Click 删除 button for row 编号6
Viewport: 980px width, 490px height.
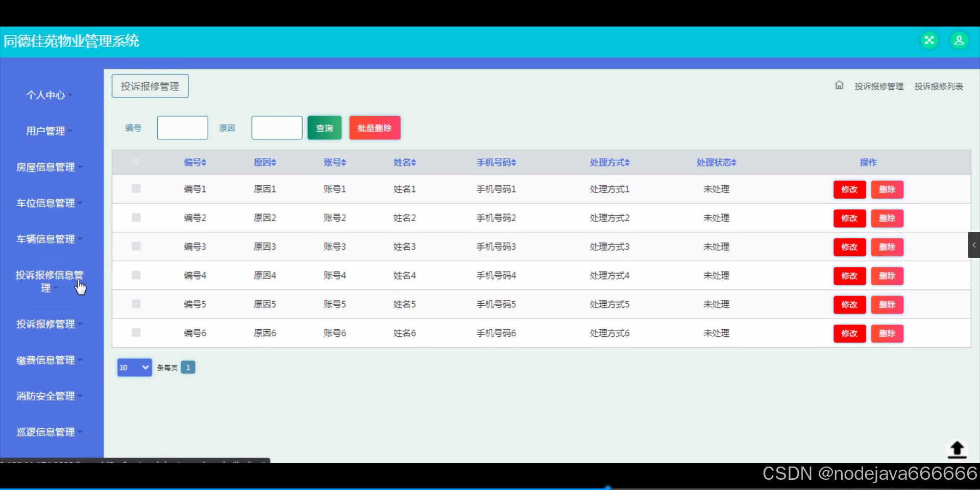coord(887,333)
